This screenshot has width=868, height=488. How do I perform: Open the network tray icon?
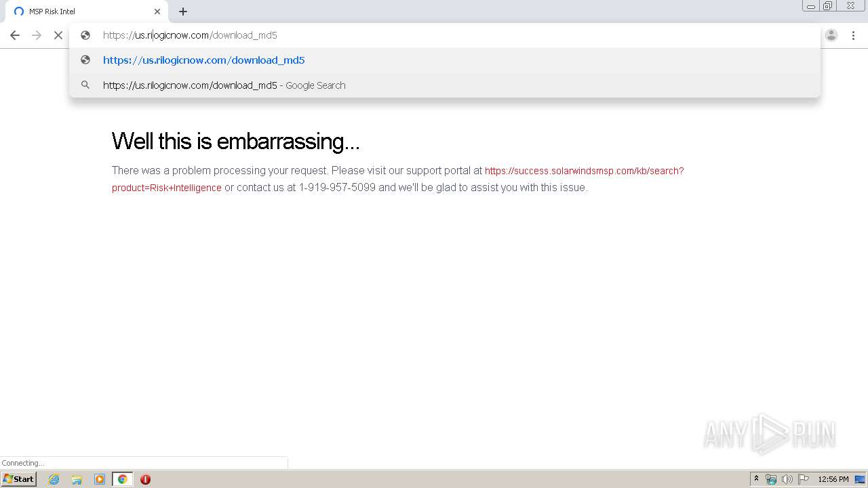tap(771, 479)
